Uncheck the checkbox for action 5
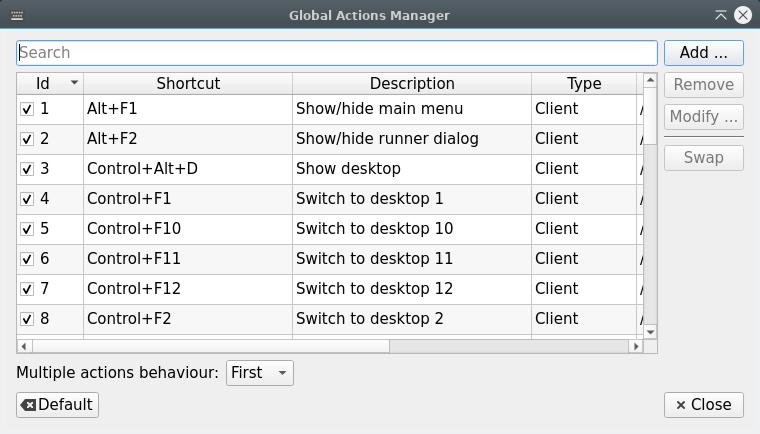The image size is (760, 434). (x=27, y=229)
